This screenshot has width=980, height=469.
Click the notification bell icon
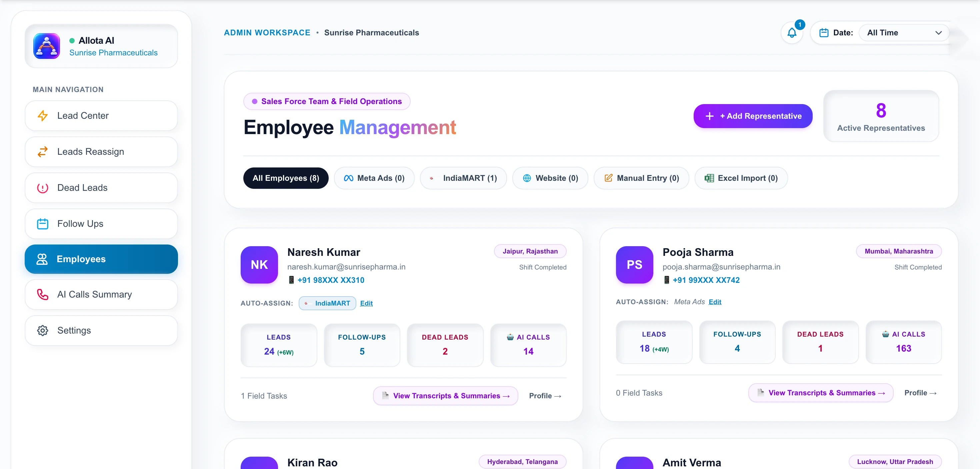792,33
